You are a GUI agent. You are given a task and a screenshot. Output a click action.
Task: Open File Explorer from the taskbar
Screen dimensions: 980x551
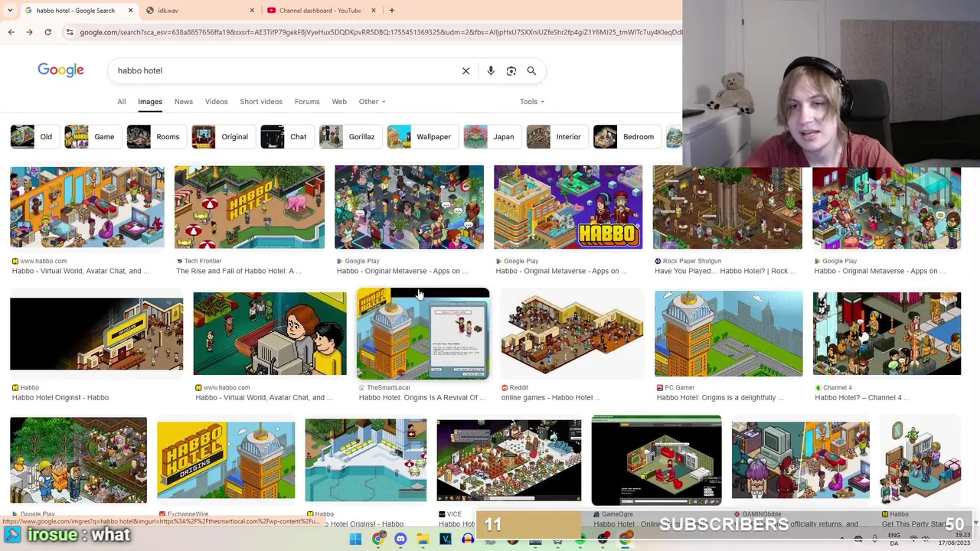tap(423, 540)
